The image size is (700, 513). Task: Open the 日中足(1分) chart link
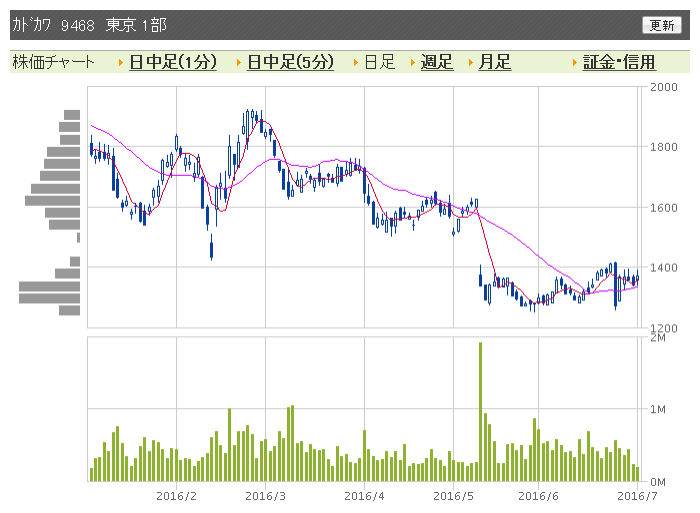click(173, 62)
